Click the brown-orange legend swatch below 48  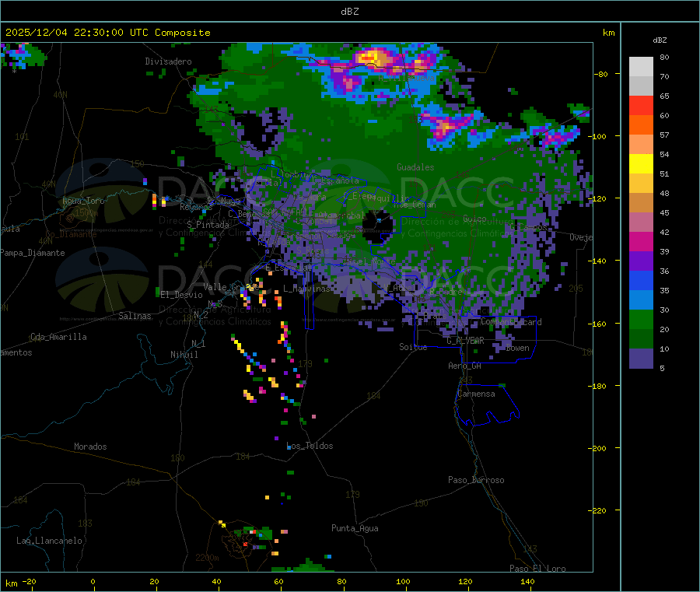[x=641, y=203]
